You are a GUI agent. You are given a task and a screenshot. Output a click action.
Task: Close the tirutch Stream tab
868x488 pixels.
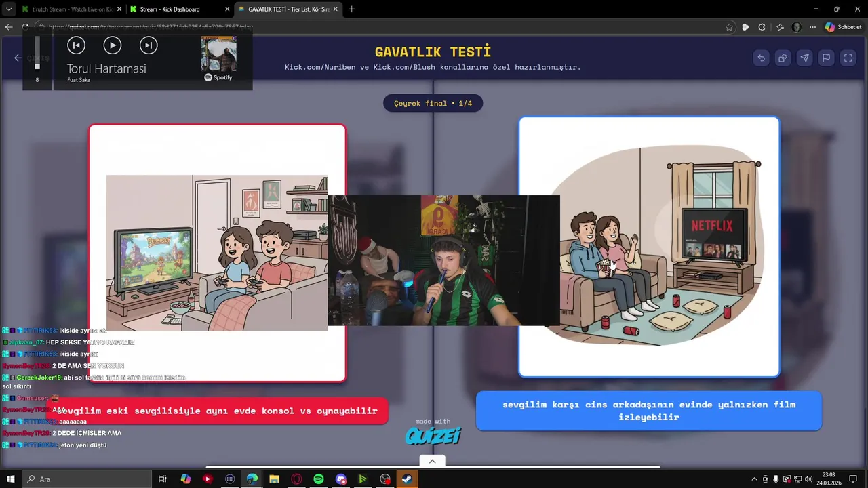119,9
